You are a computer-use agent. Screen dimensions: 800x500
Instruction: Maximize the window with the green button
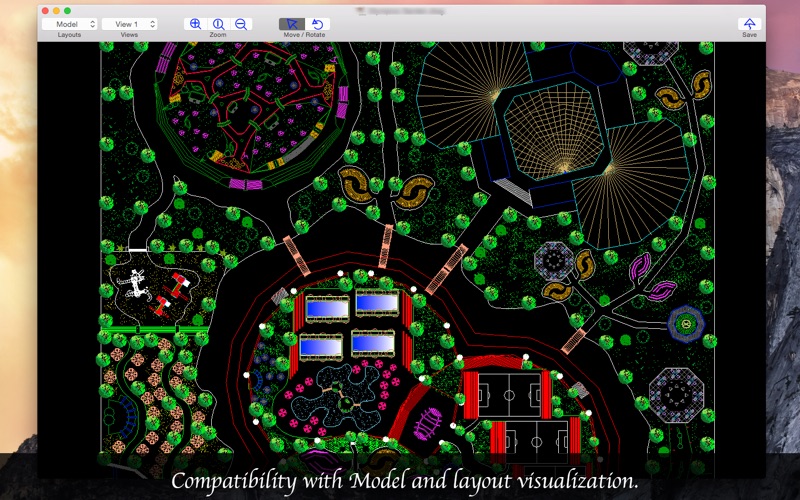tap(67, 10)
